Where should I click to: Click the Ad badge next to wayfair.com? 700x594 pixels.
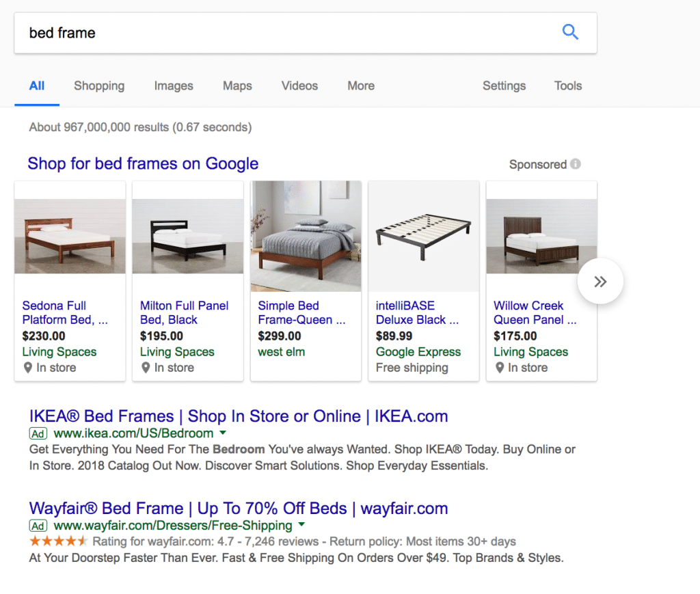38,526
